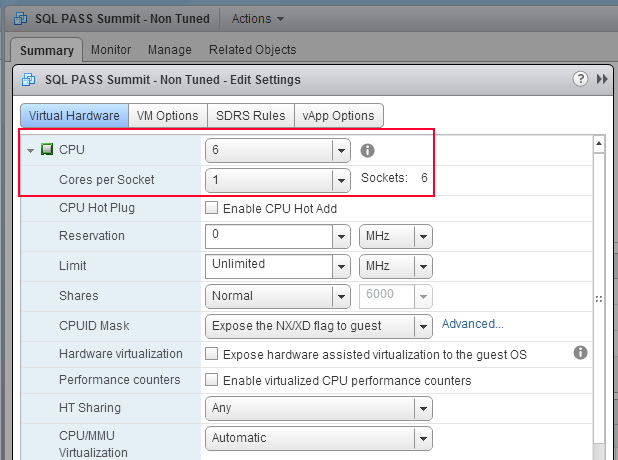Open the HT Sharing dropdown
This screenshot has width=618, height=460.
pyautogui.click(x=424, y=408)
